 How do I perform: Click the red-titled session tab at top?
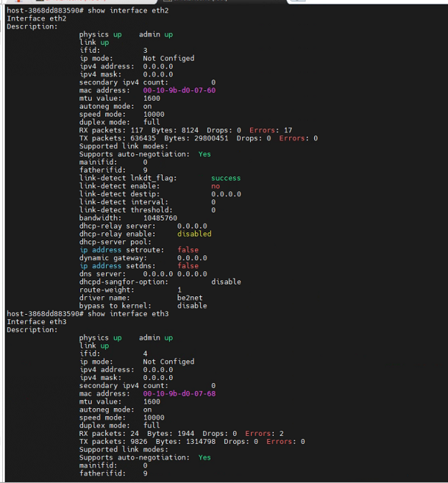(x=80, y=1)
